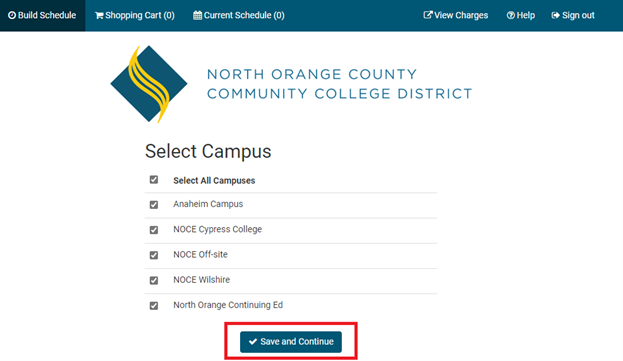This screenshot has height=361, width=623.
Task: Open the Build Schedule tab
Action: [x=43, y=15]
